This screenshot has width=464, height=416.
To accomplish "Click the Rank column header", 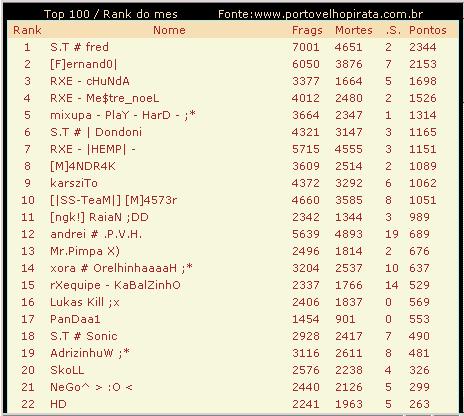I will (27, 30).
